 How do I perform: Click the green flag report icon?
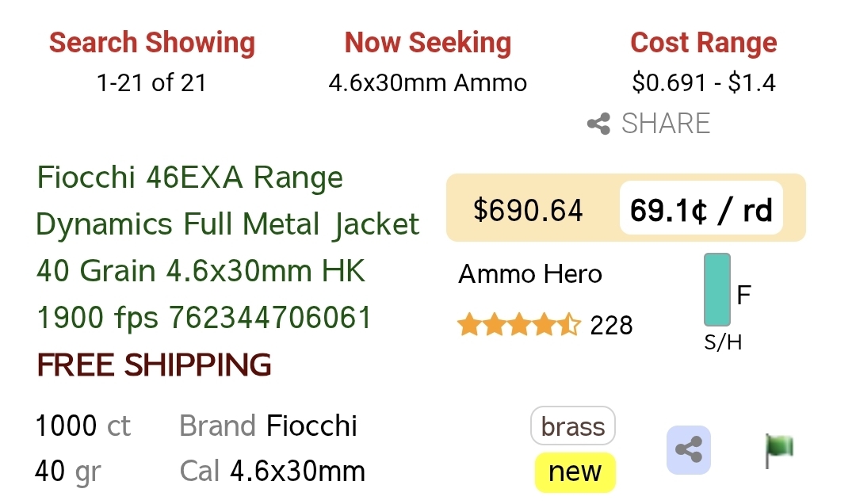tap(778, 449)
